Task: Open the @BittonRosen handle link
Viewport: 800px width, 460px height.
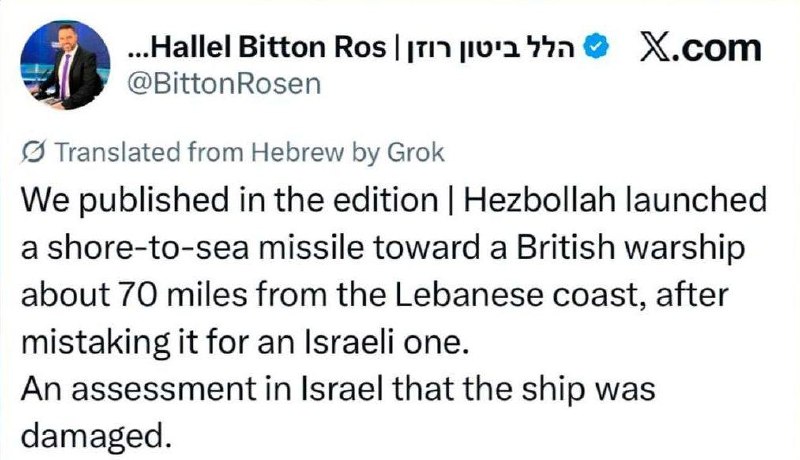Action: click(x=226, y=84)
